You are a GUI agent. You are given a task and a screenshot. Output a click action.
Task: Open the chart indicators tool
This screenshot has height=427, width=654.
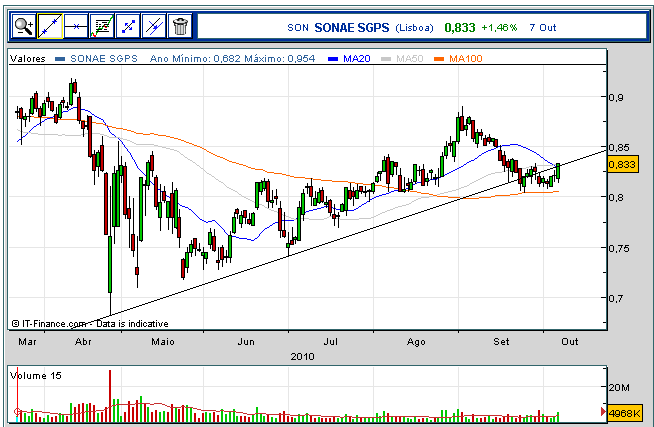coord(102,27)
